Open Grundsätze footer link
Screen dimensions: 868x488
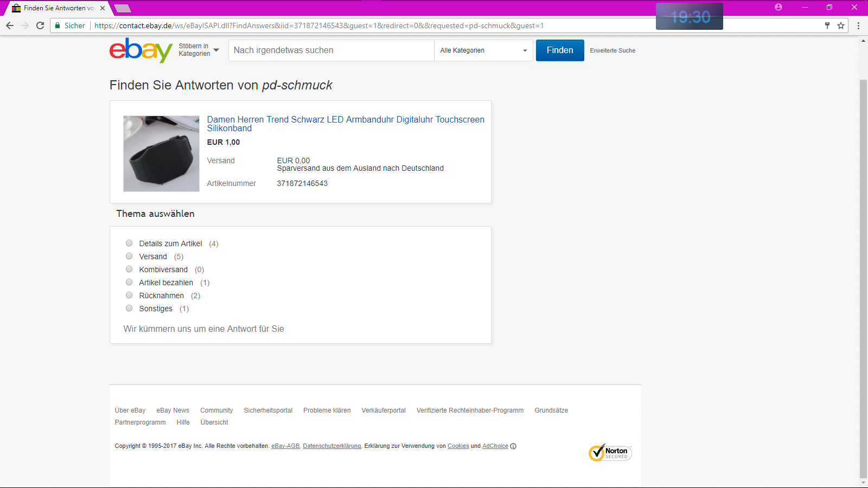click(x=551, y=410)
